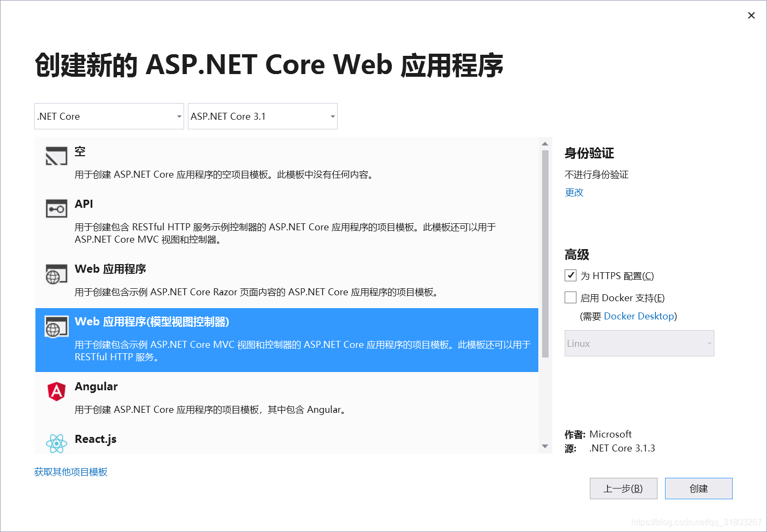Click the 创建 button
This screenshot has width=767, height=532.
pyautogui.click(x=698, y=489)
